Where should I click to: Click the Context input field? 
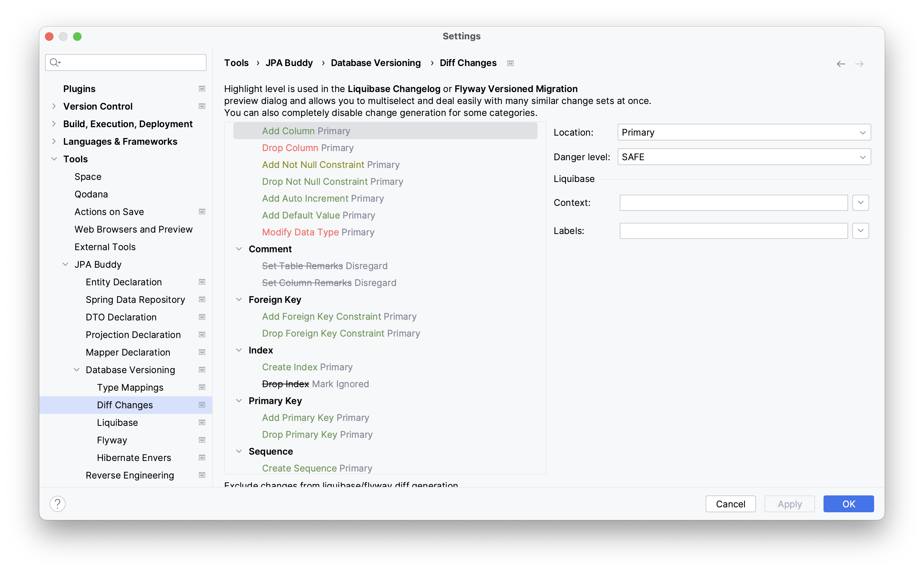point(734,202)
